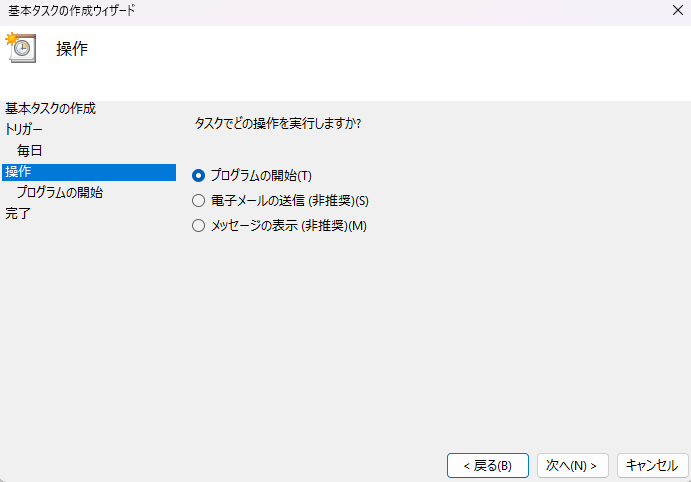This screenshot has width=691, height=482.
Task: Select highlighted 操作 step in sidebar
Action: pos(89,172)
